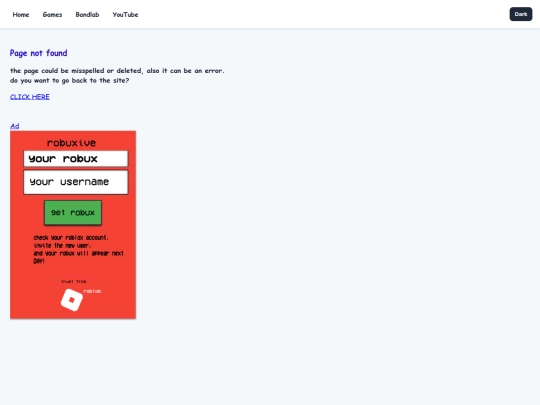The image size is (540, 405).
Task: Visit the YouTube nav link
Action: (125, 14)
